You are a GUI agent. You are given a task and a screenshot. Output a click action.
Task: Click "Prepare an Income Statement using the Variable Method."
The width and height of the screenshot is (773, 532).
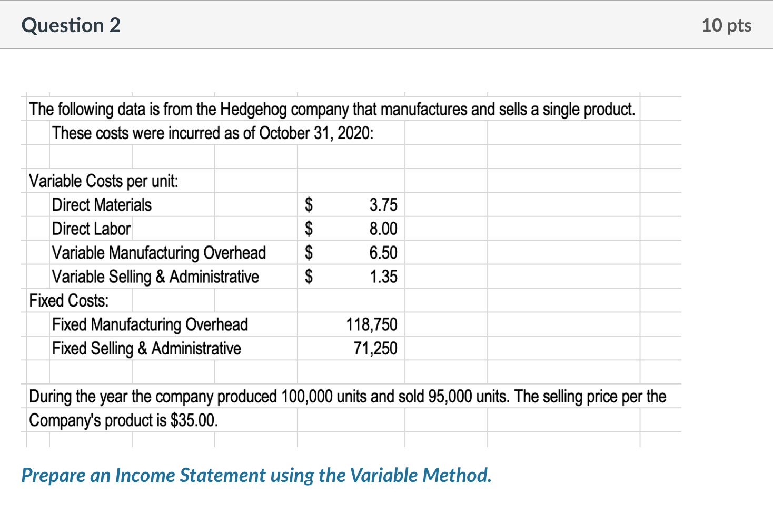click(x=256, y=475)
